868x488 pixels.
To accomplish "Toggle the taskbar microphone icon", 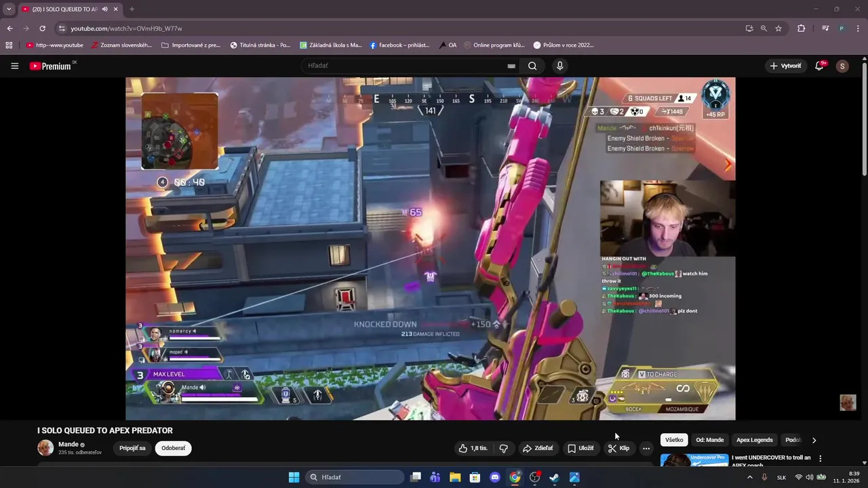I will point(764,477).
